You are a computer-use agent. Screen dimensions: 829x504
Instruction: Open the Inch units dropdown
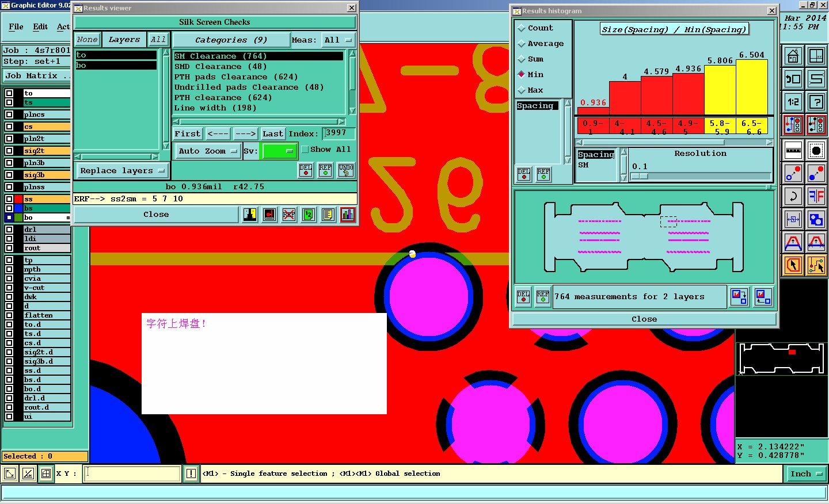(x=806, y=474)
